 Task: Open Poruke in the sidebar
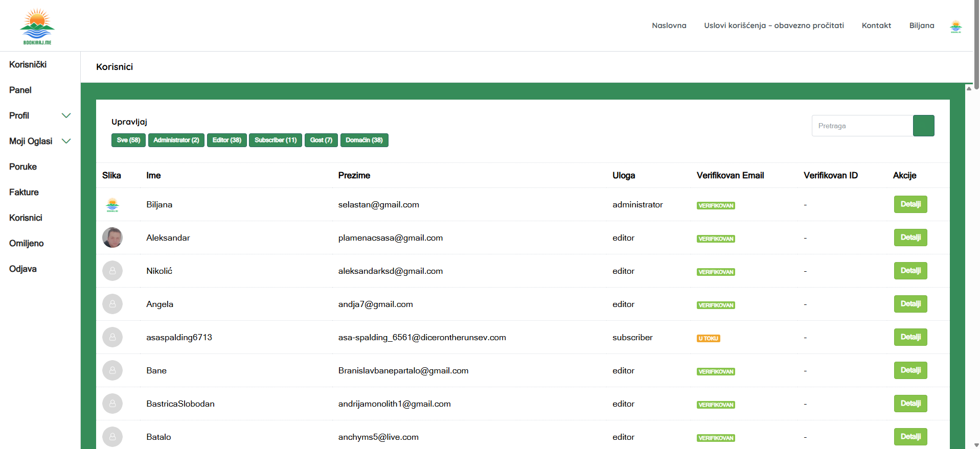click(x=23, y=167)
